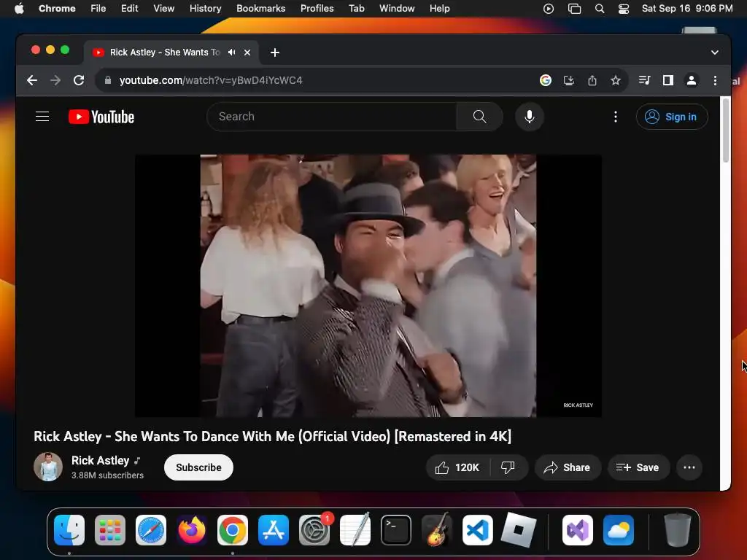Open Visual Studio Code from Dock
The image size is (747, 560).
coord(477,530)
